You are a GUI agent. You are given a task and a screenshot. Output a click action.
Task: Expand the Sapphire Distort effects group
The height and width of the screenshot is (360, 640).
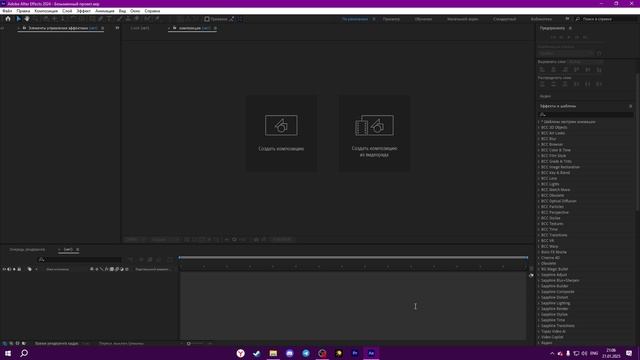click(539, 298)
